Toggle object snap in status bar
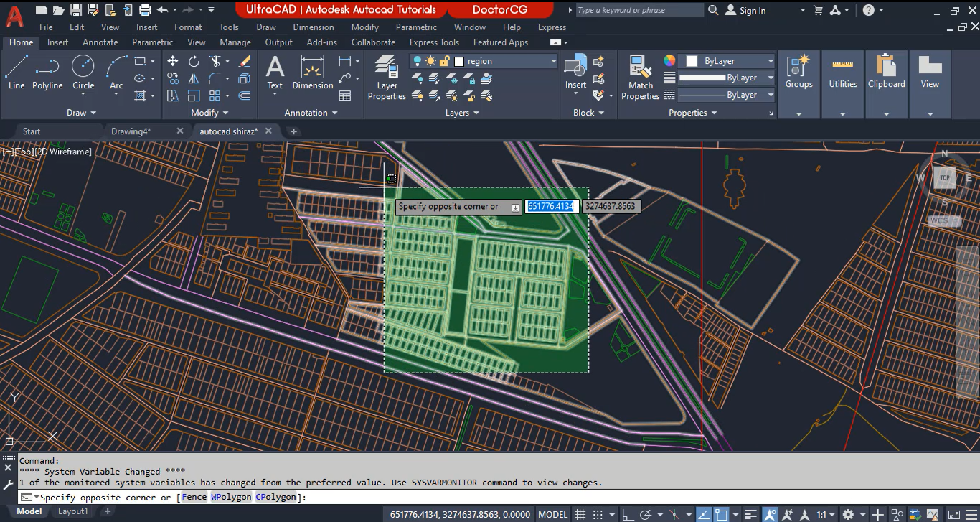980x522 pixels. click(x=721, y=514)
